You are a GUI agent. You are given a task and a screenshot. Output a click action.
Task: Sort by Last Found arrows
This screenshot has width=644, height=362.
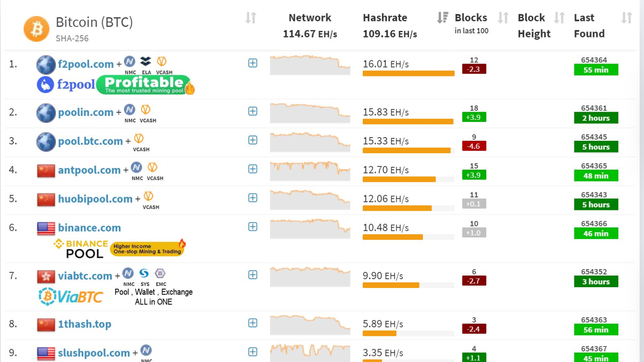tap(627, 18)
